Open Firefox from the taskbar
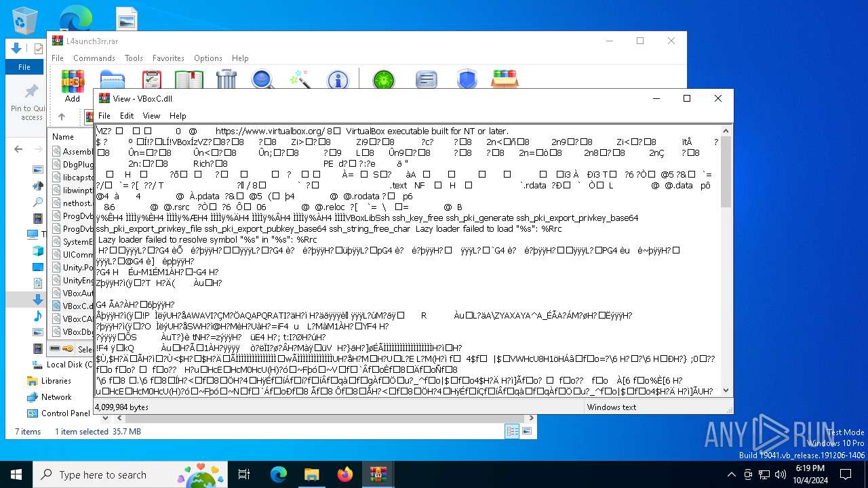Image resolution: width=868 pixels, height=488 pixels. (x=345, y=474)
